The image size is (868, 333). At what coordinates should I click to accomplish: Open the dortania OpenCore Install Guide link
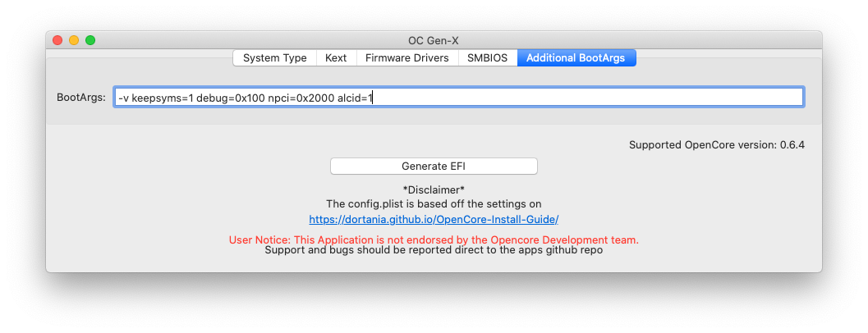pos(434,220)
